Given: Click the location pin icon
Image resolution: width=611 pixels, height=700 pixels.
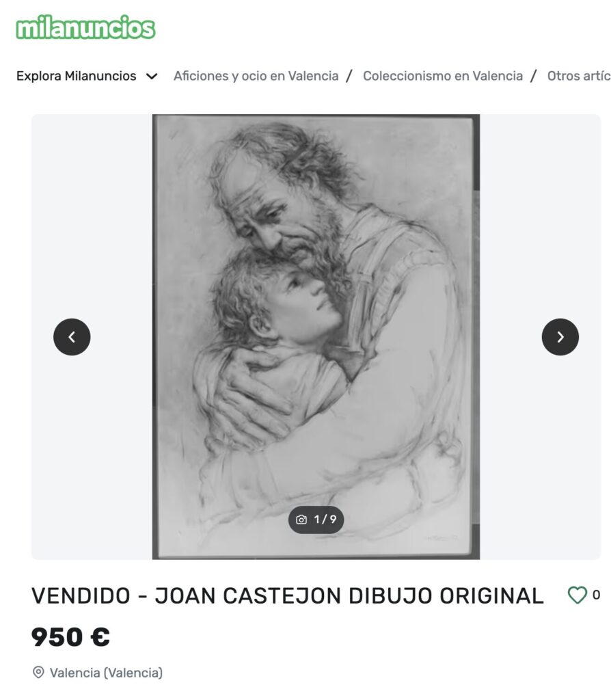Looking at the screenshot, I should coord(39,673).
